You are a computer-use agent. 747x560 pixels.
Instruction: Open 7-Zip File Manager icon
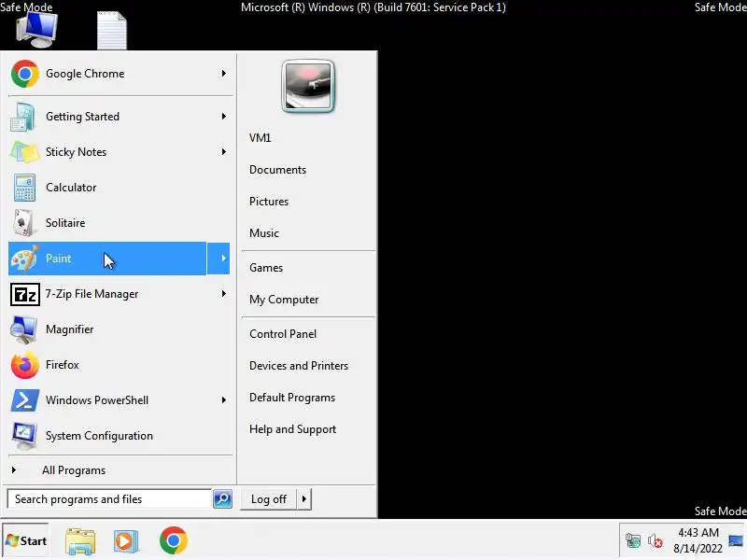(25, 294)
